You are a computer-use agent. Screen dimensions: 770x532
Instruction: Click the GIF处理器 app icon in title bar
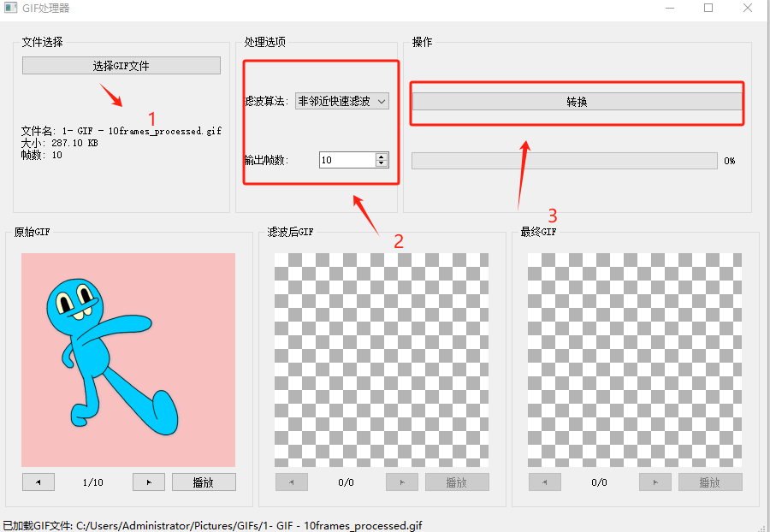coord(10,9)
